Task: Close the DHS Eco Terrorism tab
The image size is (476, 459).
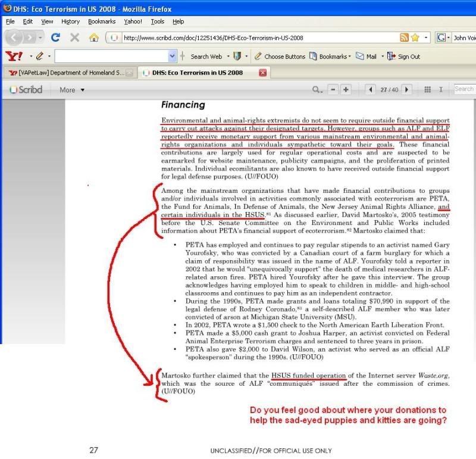Action: point(263,73)
